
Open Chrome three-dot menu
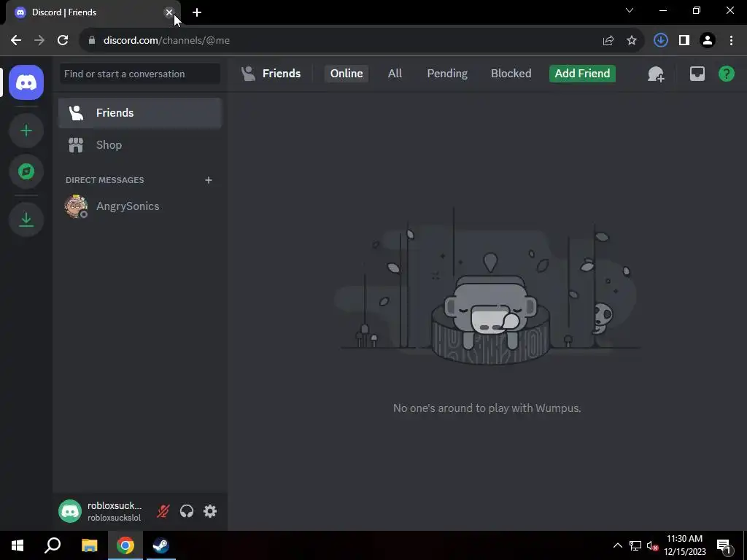click(x=731, y=41)
